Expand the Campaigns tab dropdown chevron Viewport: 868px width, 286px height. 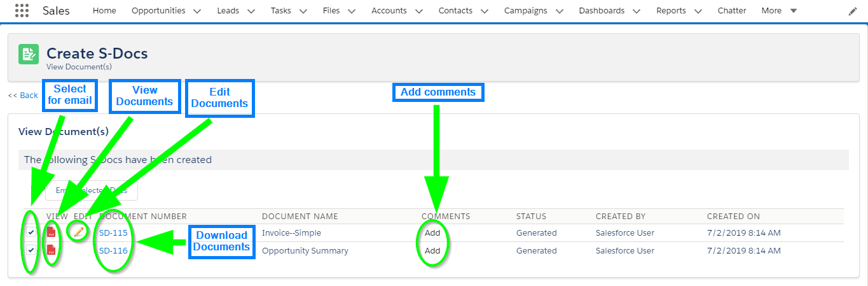(x=559, y=11)
